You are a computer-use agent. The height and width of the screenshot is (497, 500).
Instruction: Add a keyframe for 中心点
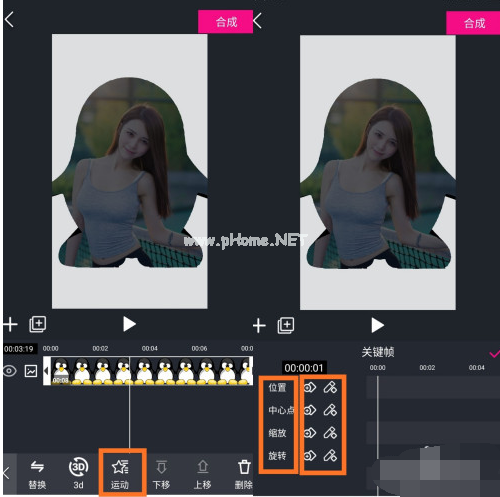310,410
